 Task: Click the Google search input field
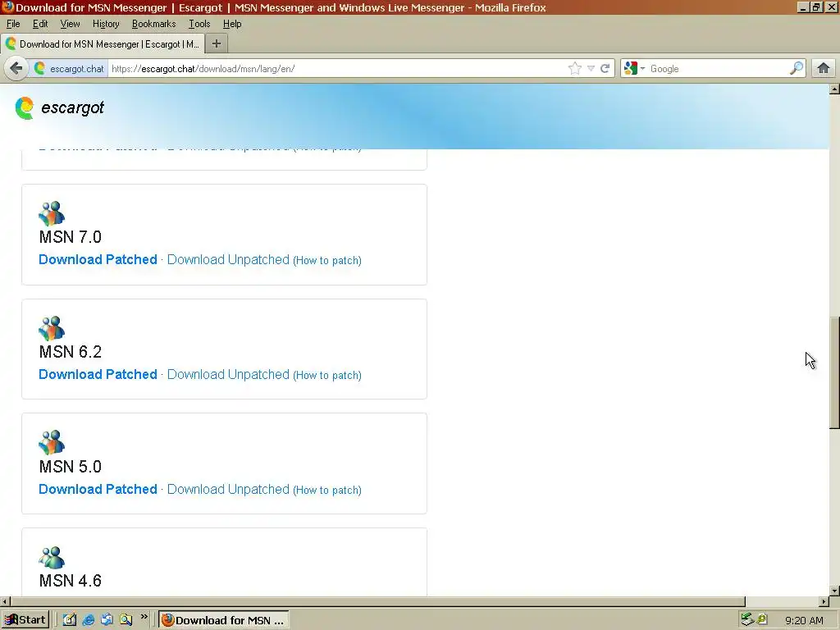coord(718,68)
